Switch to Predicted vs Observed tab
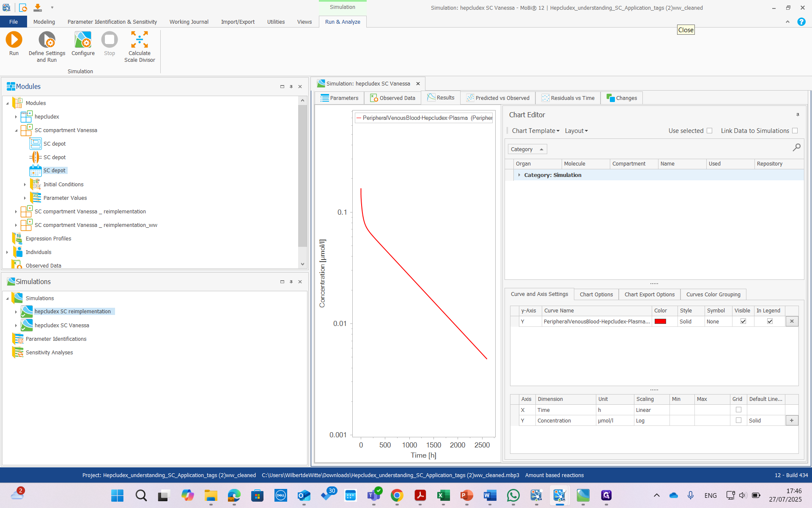Screen dimensions: 812x508 point(498,98)
